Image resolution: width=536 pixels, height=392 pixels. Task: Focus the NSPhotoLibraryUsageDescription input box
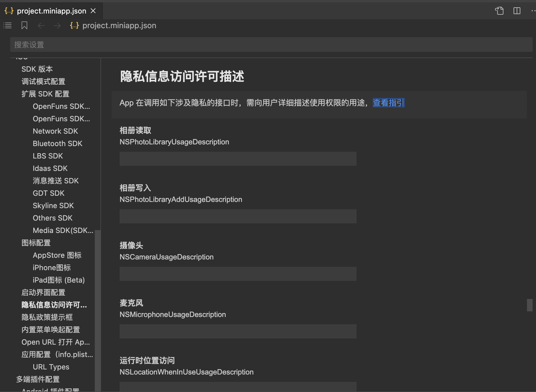(238, 159)
